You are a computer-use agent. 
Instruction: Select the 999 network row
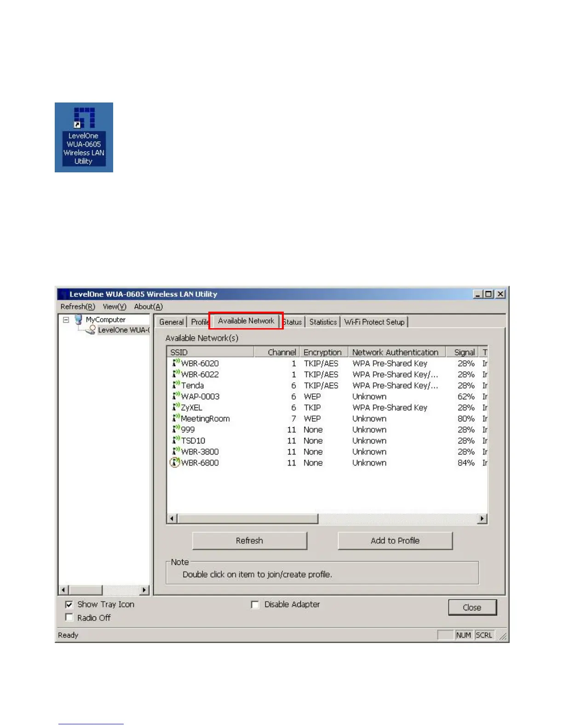327,429
